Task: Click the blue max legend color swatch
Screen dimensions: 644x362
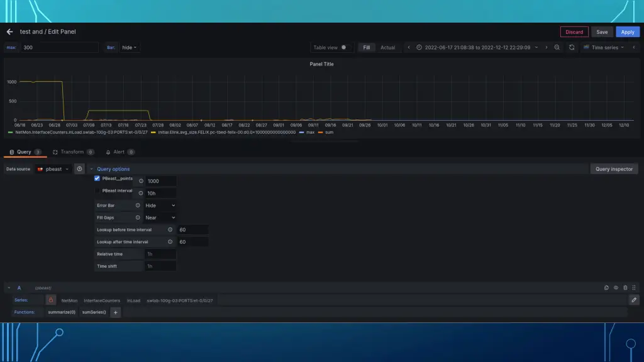Action: click(x=301, y=133)
